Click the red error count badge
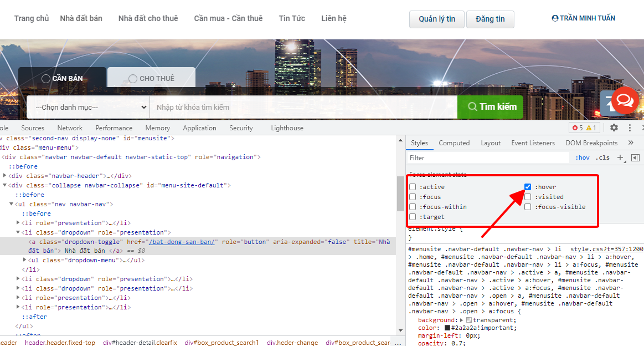 click(x=578, y=128)
